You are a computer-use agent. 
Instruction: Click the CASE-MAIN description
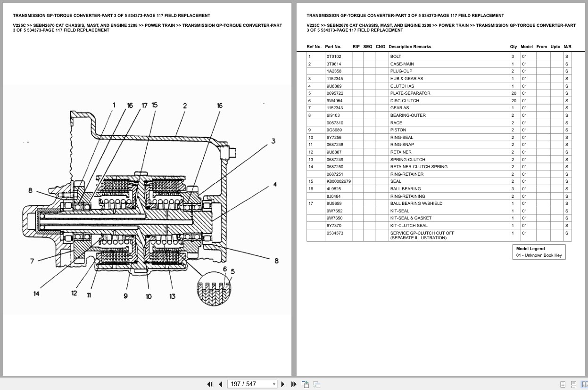[x=402, y=64]
